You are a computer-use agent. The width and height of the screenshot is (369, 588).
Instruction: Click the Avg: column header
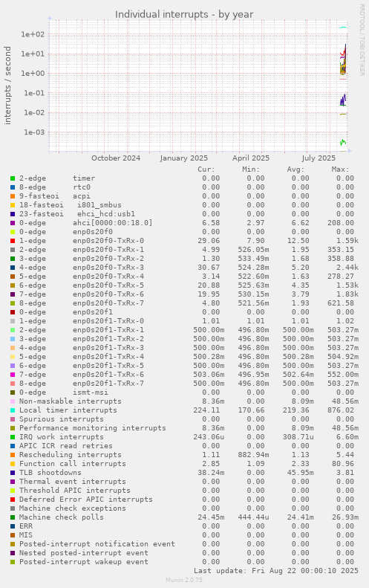296,169
